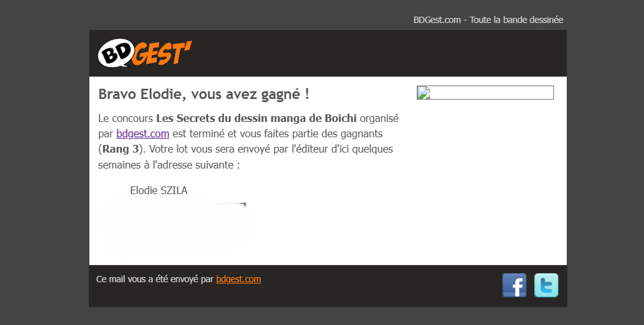Click the word 'organisé' after the contest title

point(379,119)
